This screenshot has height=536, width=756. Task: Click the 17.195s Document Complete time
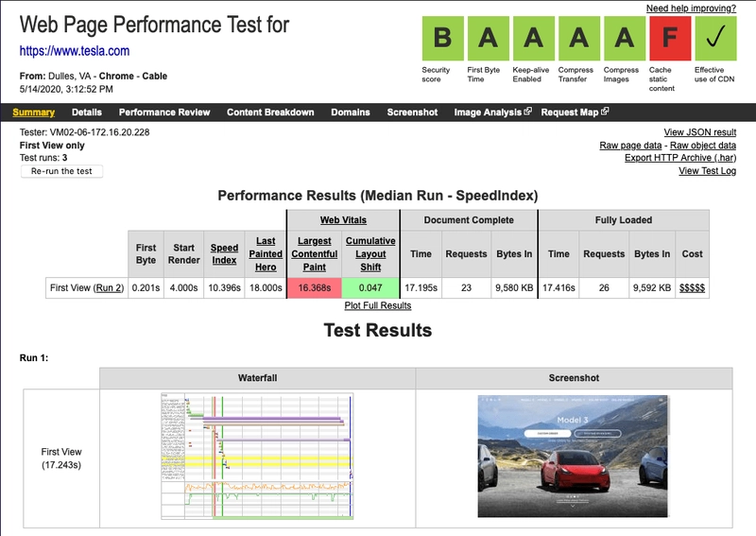421,288
